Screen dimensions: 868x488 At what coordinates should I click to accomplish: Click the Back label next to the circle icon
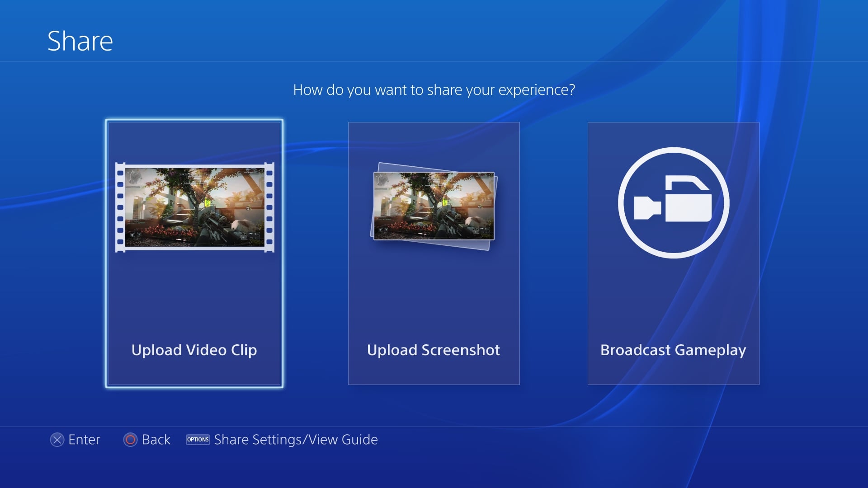click(x=156, y=440)
